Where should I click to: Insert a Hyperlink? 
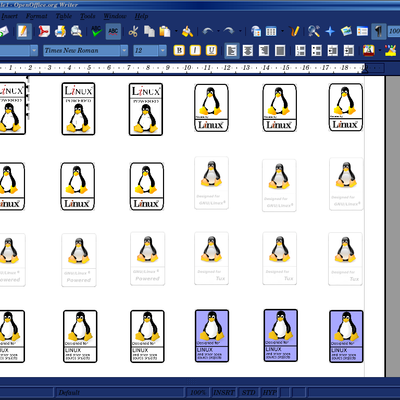256,32
